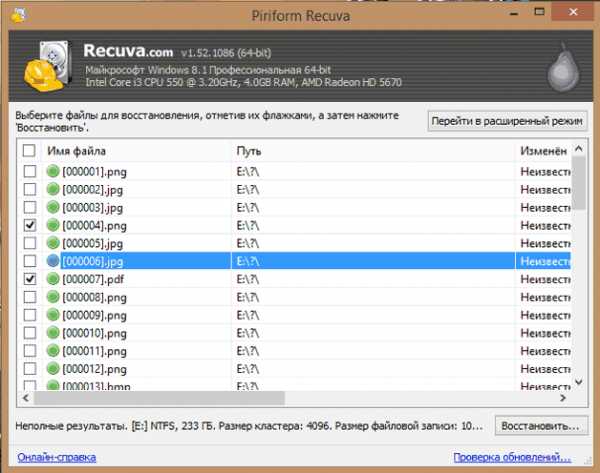This screenshot has width=600, height=473.
Task: Click the horizontal scrollbar thumb
Action: click(159, 398)
